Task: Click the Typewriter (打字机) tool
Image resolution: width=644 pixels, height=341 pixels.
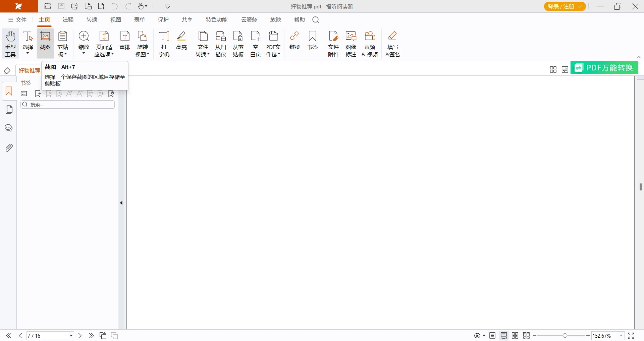Action: [164, 44]
